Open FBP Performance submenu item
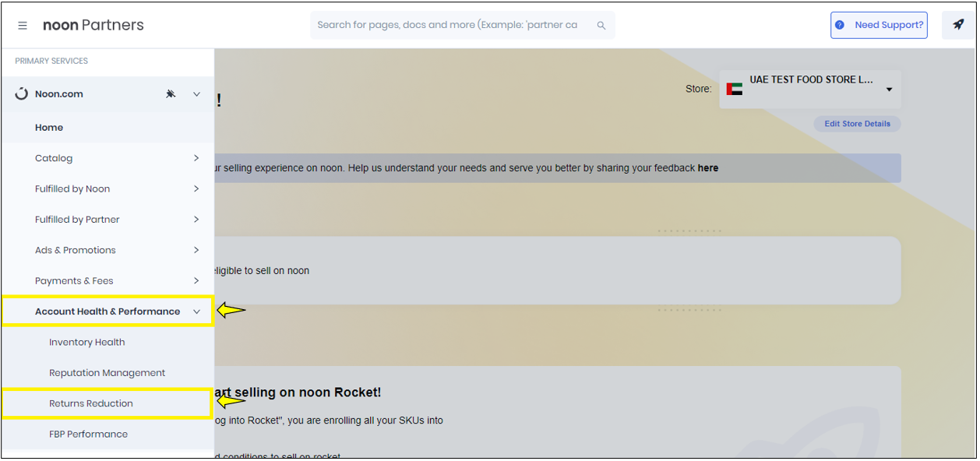 pyautogui.click(x=108, y=434)
